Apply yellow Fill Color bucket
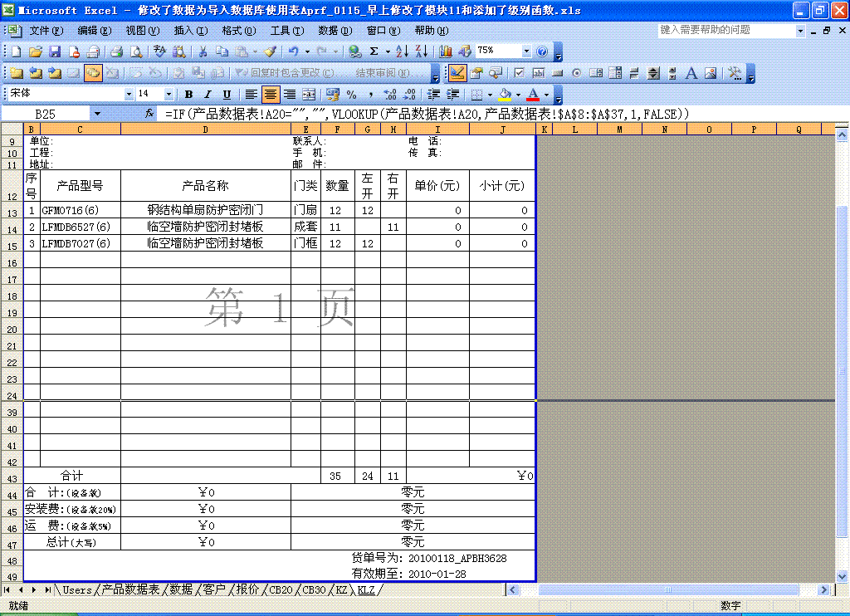 tap(505, 95)
